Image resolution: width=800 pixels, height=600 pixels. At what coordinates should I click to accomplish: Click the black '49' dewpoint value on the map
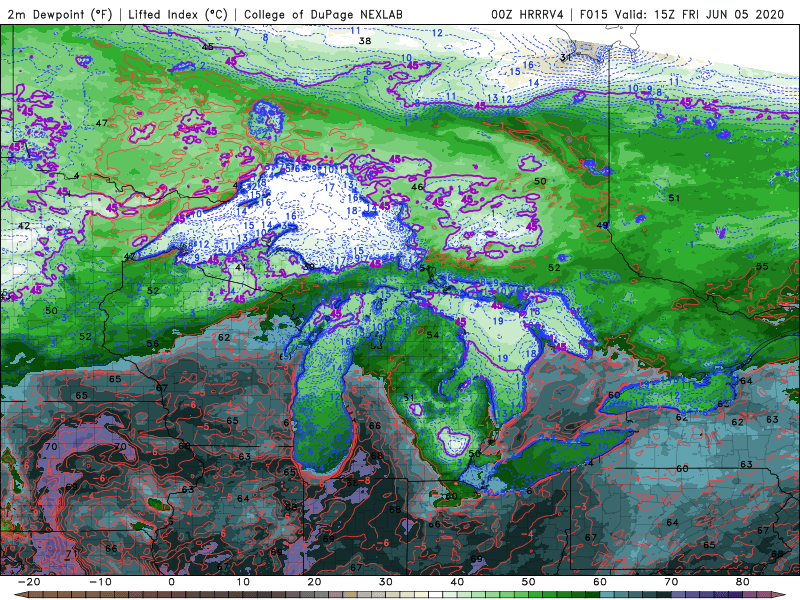(x=602, y=225)
